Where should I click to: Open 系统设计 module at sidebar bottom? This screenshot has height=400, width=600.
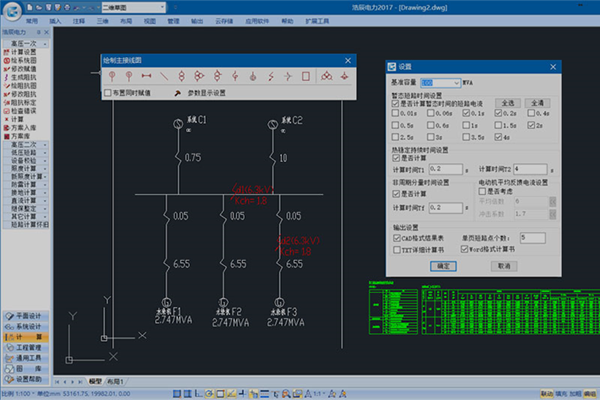point(25,327)
